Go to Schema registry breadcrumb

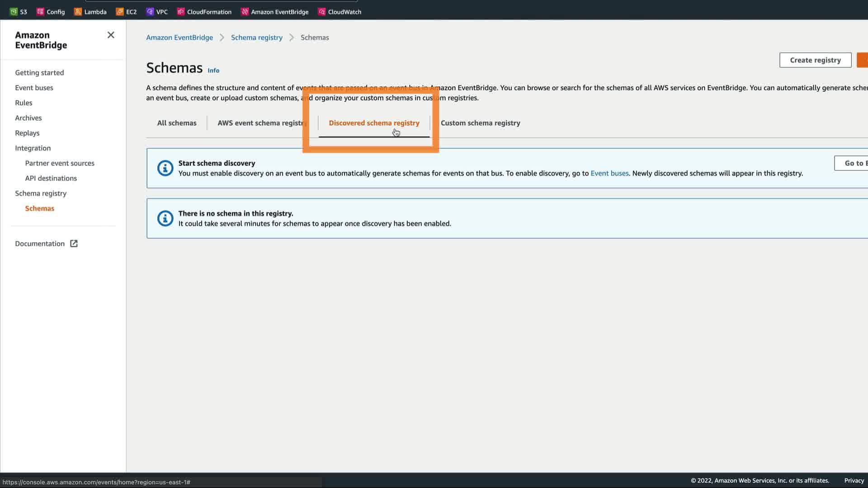click(256, 38)
